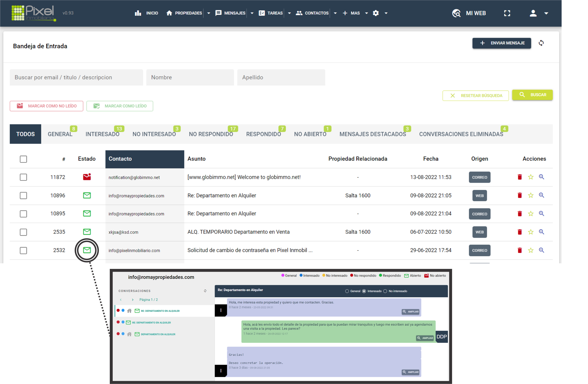Expand the Contactos menu arrow
This screenshot has width=588, height=384.
coord(335,13)
